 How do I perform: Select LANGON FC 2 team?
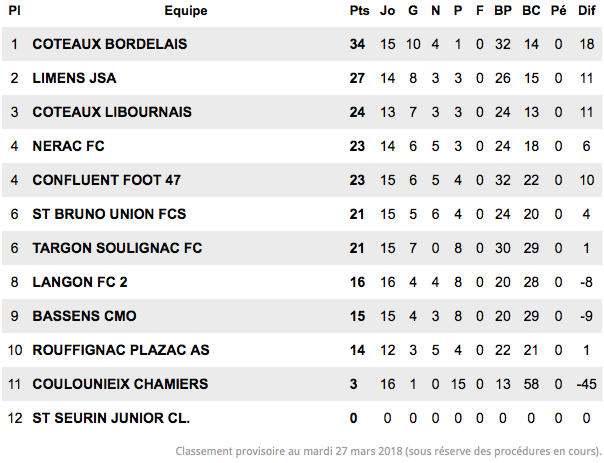click(80, 282)
